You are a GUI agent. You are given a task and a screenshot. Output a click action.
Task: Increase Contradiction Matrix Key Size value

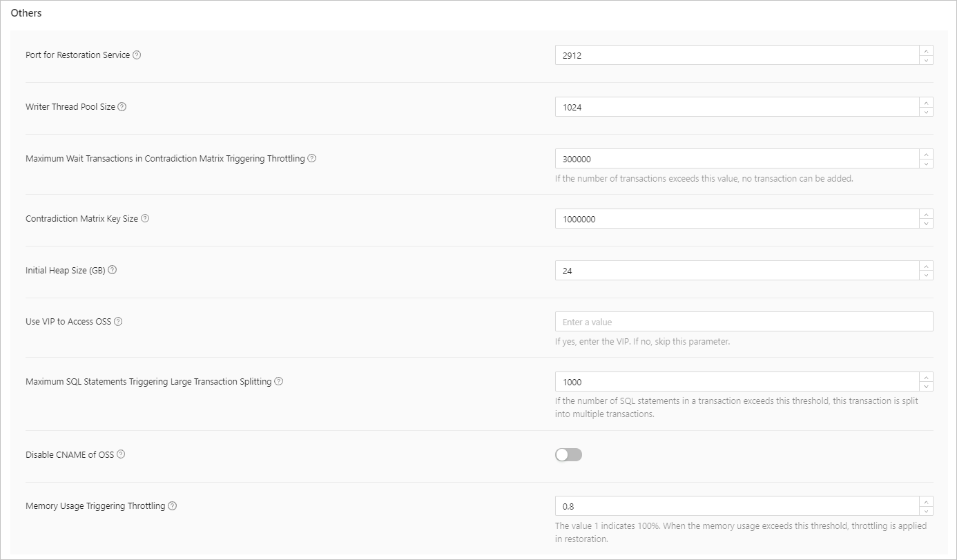[x=926, y=214]
